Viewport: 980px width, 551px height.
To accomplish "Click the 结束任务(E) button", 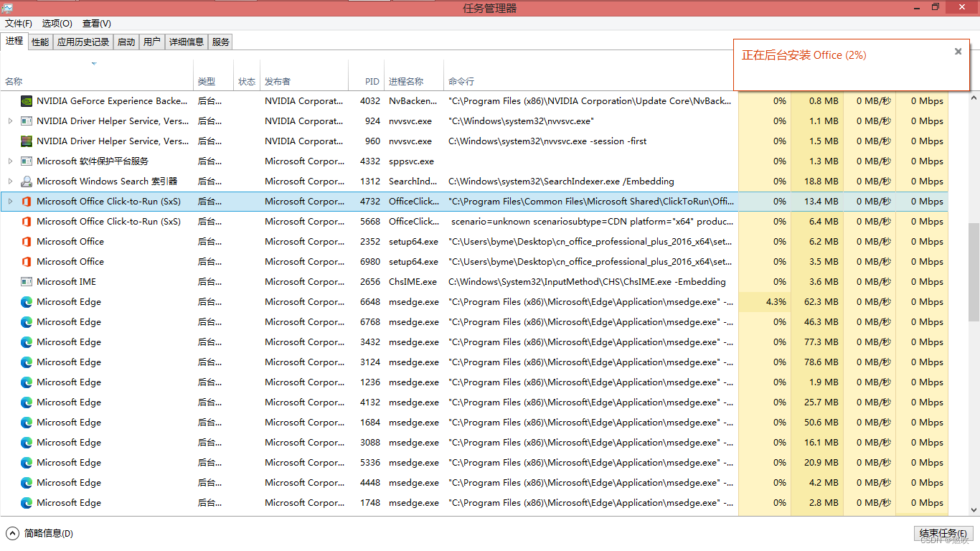I will point(943,534).
